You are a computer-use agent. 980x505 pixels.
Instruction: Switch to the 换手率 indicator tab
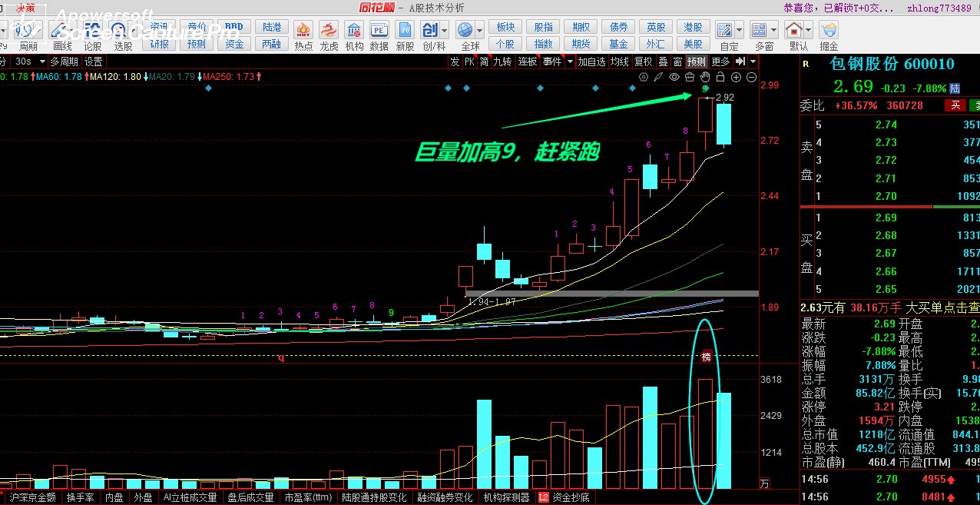81,497
